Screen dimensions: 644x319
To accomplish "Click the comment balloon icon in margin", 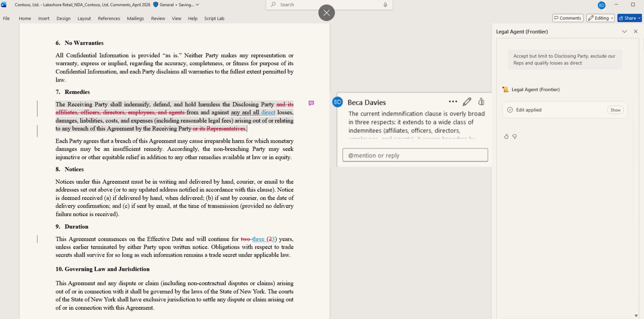I will click(311, 103).
